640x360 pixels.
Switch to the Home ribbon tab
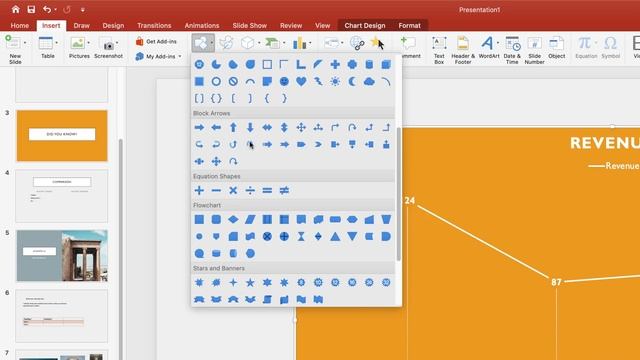[x=20, y=25]
